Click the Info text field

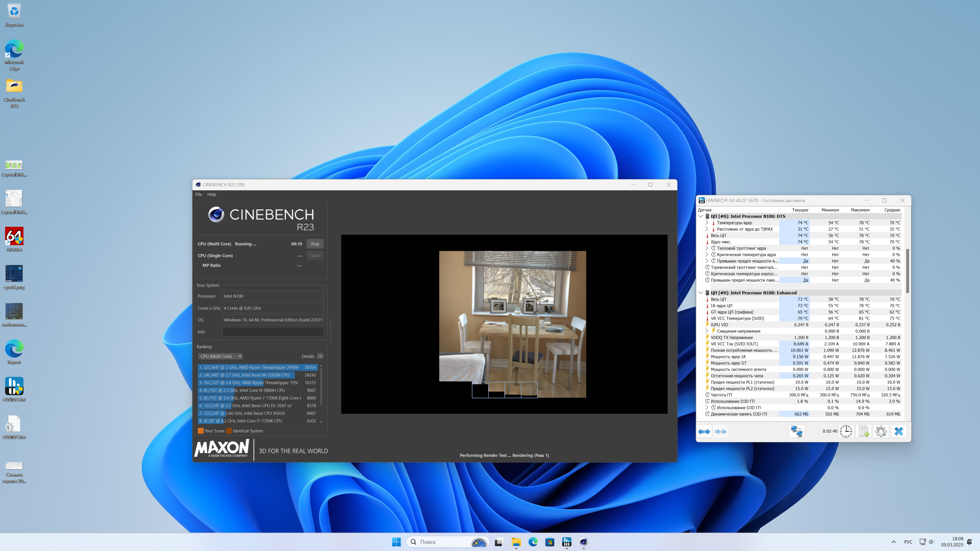coord(273,332)
